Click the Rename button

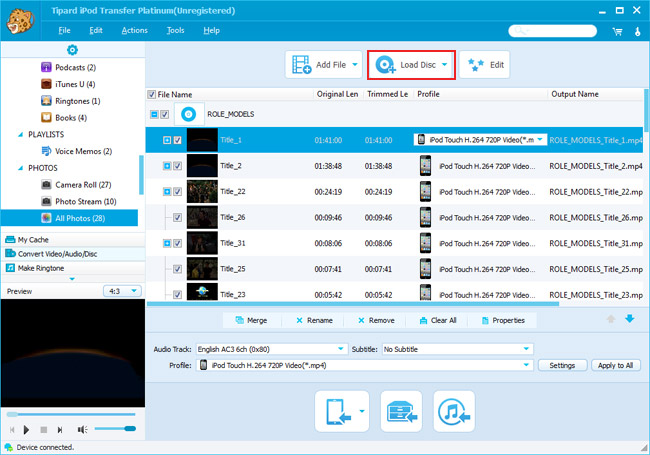point(314,320)
